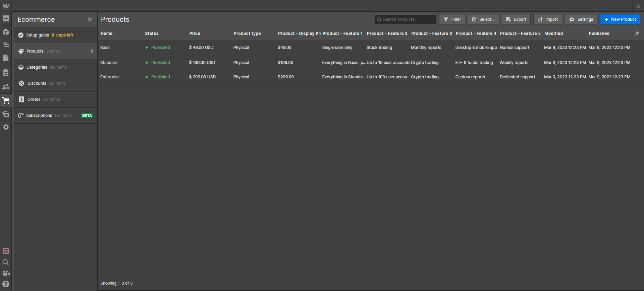
Task: Sort by Modified column header
Action: pos(553,33)
